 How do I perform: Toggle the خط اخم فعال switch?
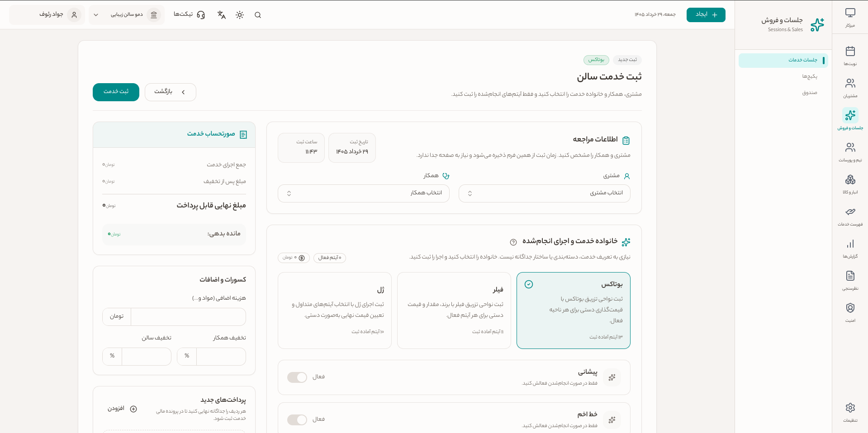tap(297, 420)
